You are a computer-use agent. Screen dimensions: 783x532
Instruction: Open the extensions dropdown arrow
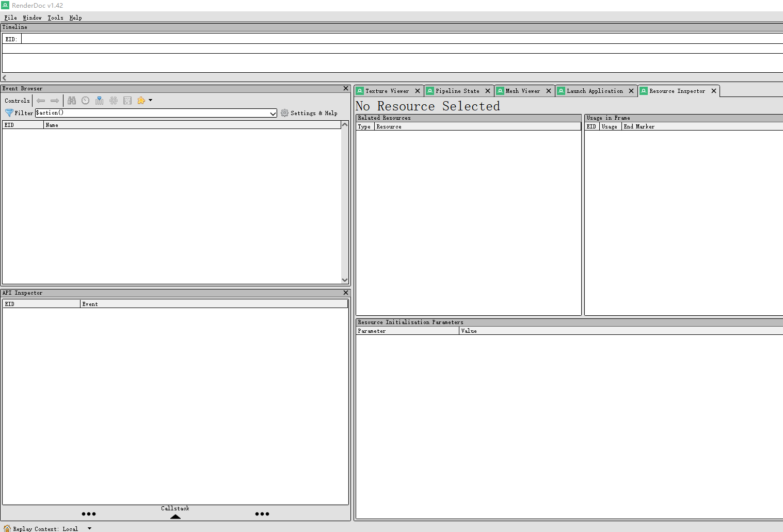(x=151, y=101)
